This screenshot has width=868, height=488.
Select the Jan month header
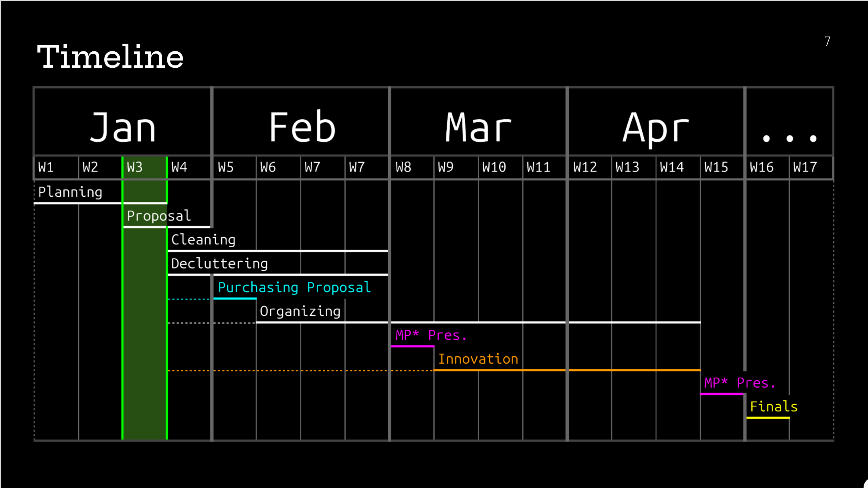pyautogui.click(x=123, y=122)
